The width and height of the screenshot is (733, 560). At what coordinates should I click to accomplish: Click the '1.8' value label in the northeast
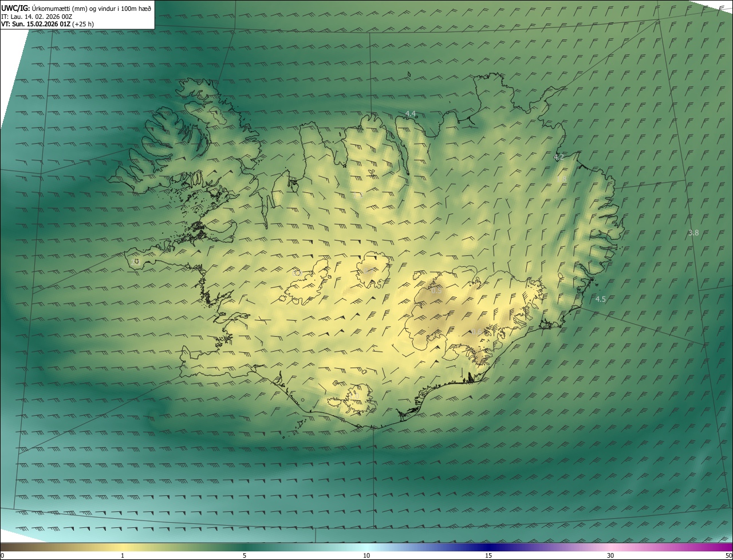[561, 179]
